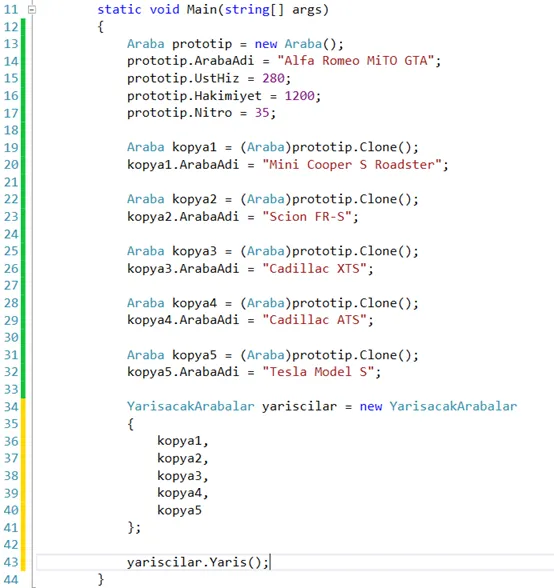This screenshot has height=588, width=554.
Task: Click "prototip.Hakimiyet" on line 16
Action: (194, 96)
